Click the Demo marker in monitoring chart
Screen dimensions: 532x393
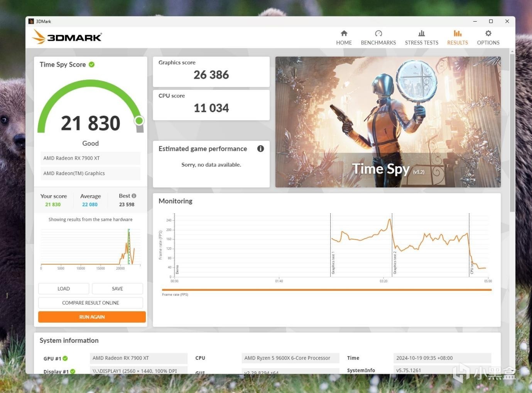click(177, 269)
